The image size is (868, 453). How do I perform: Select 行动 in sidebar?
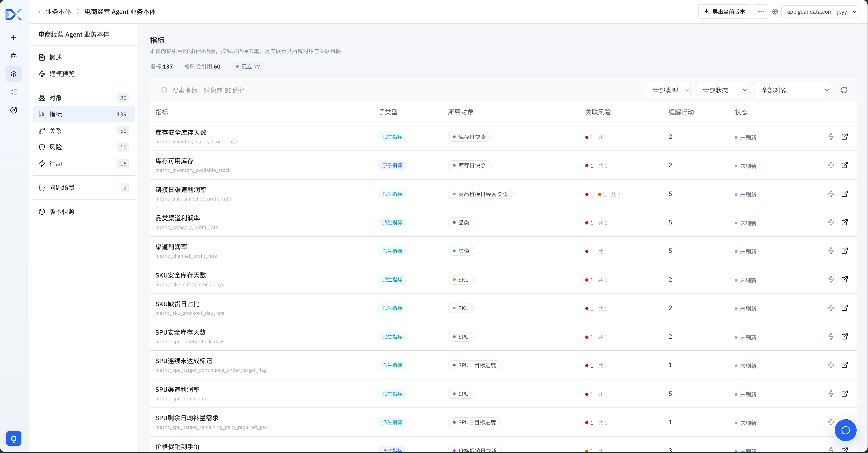coord(84,163)
